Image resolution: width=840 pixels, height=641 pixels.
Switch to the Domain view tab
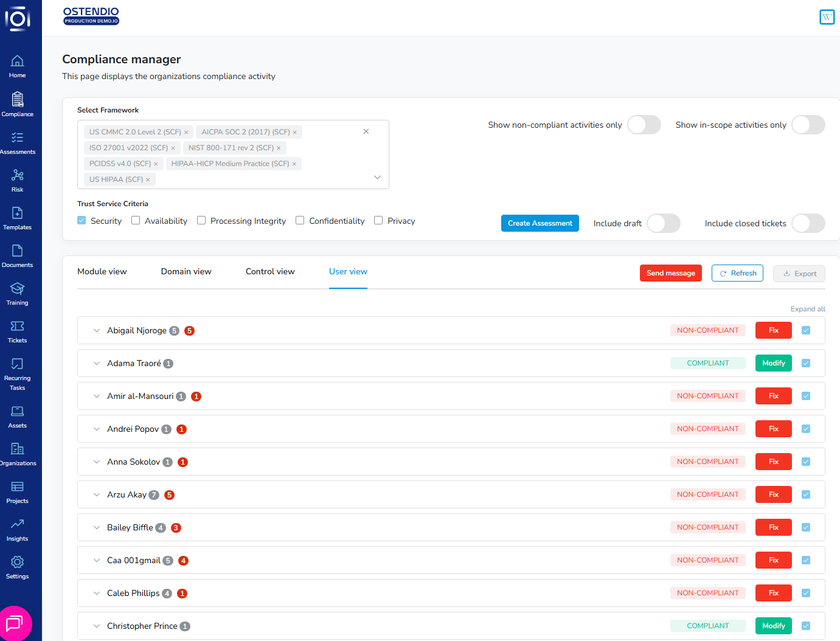point(186,272)
